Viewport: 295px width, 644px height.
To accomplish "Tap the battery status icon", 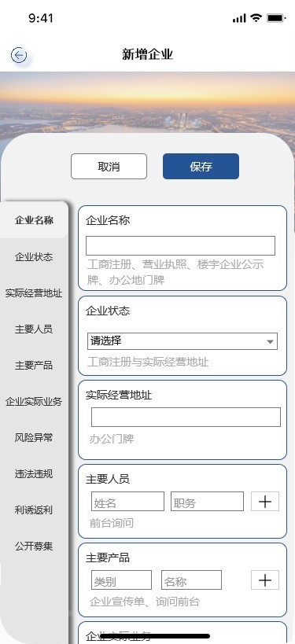I will point(275,18).
